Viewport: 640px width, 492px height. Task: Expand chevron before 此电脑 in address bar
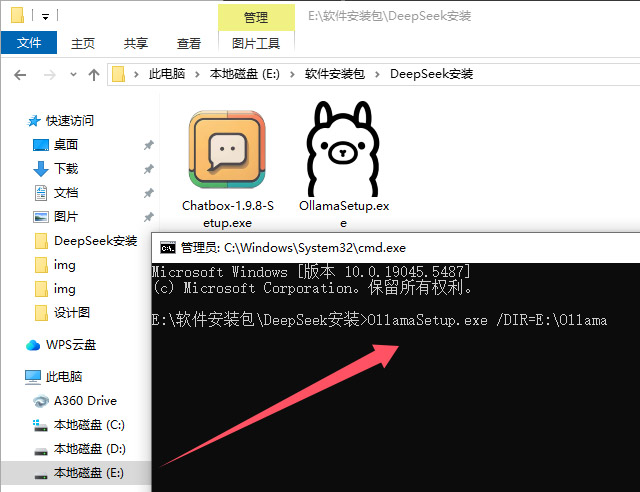(x=136, y=74)
